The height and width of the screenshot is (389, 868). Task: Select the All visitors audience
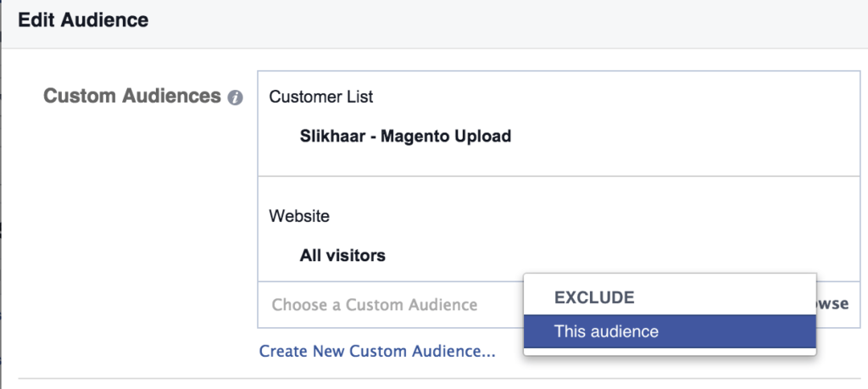pos(342,255)
